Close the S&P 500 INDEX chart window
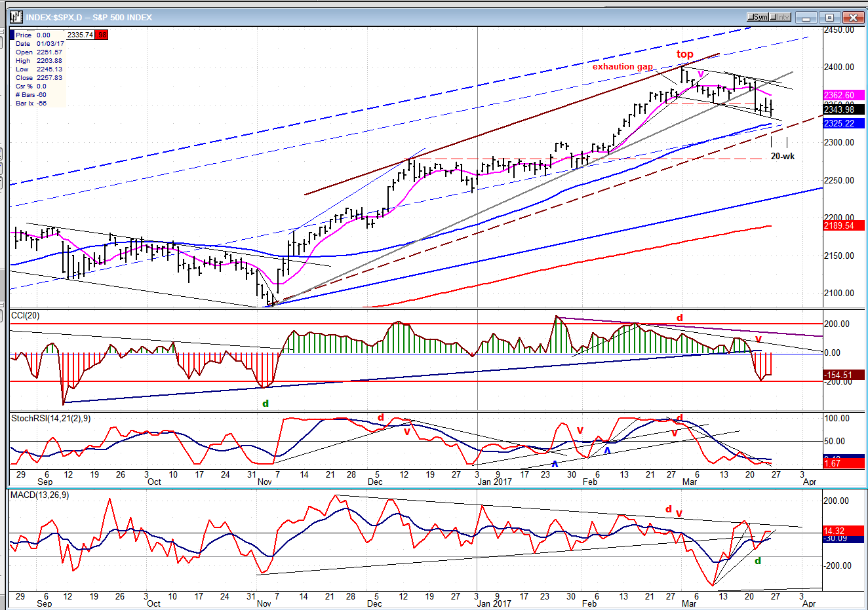This screenshot has width=868, height=610. click(x=853, y=18)
